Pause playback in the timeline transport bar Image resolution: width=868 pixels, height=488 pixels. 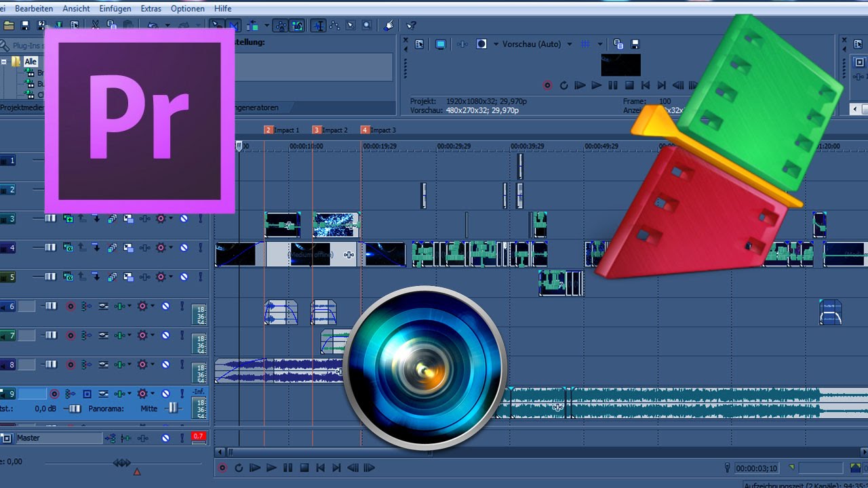pos(288,468)
